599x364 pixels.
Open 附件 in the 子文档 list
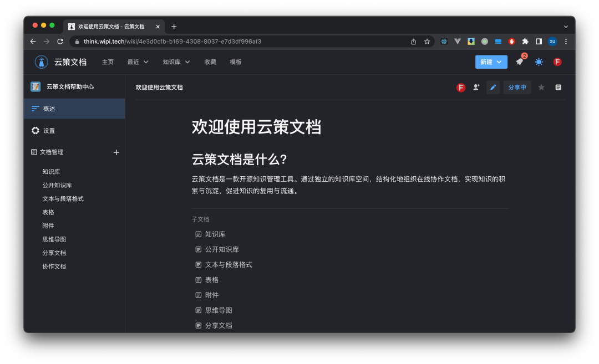point(212,295)
